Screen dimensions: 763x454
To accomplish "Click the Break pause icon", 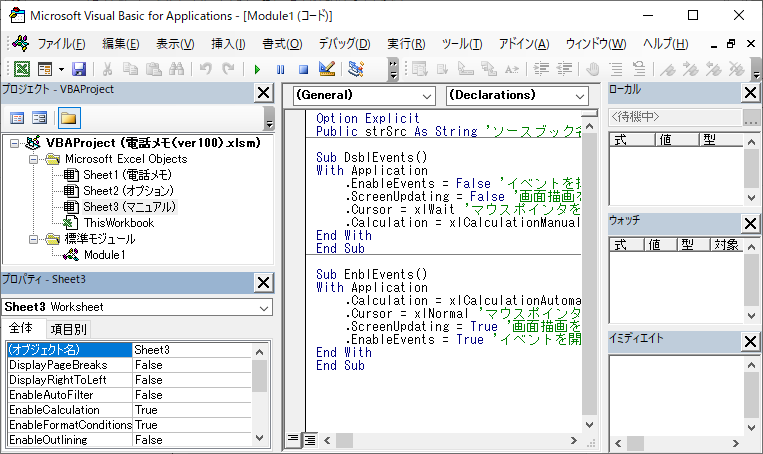I will pyautogui.click(x=280, y=69).
